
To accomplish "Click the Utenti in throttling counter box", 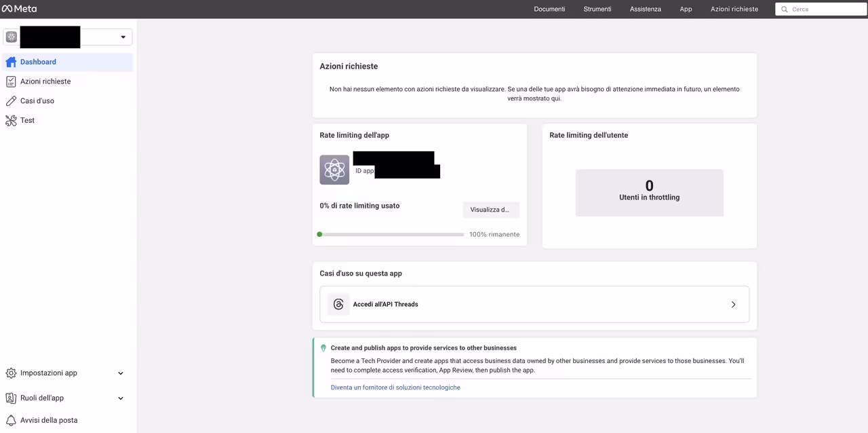I will [x=650, y=193].
